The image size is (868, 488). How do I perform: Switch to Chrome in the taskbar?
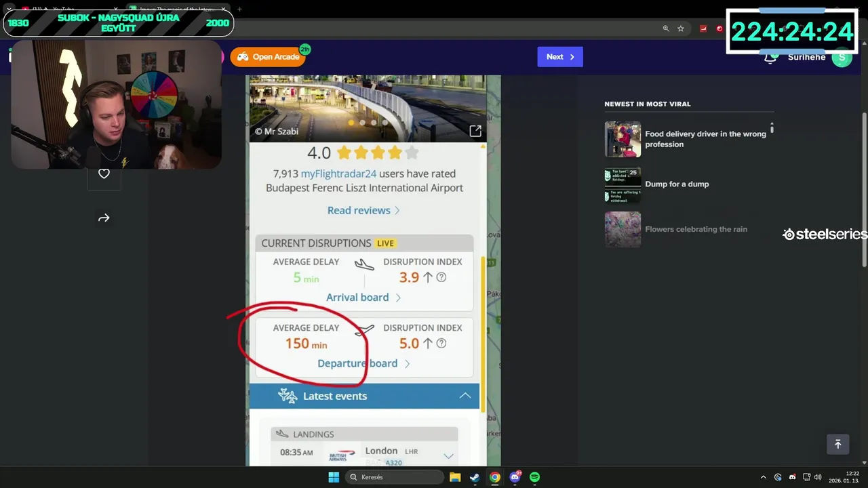495,477
